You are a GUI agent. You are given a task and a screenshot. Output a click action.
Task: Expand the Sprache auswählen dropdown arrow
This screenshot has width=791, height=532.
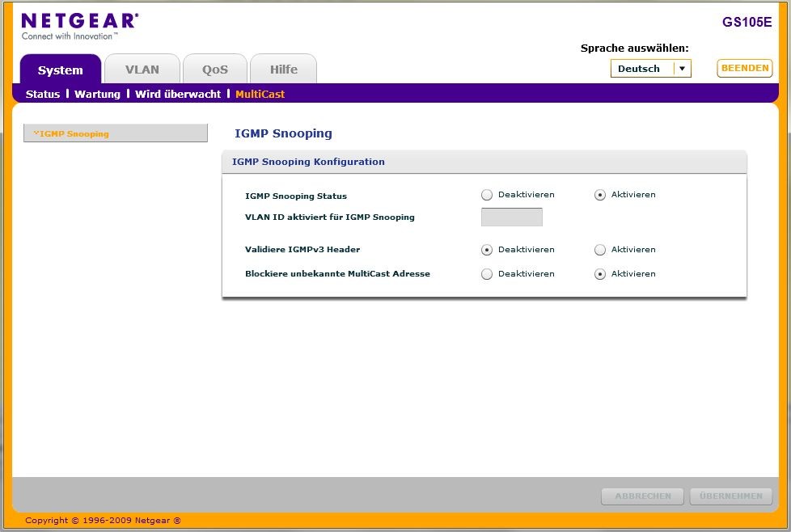point(682,69)
